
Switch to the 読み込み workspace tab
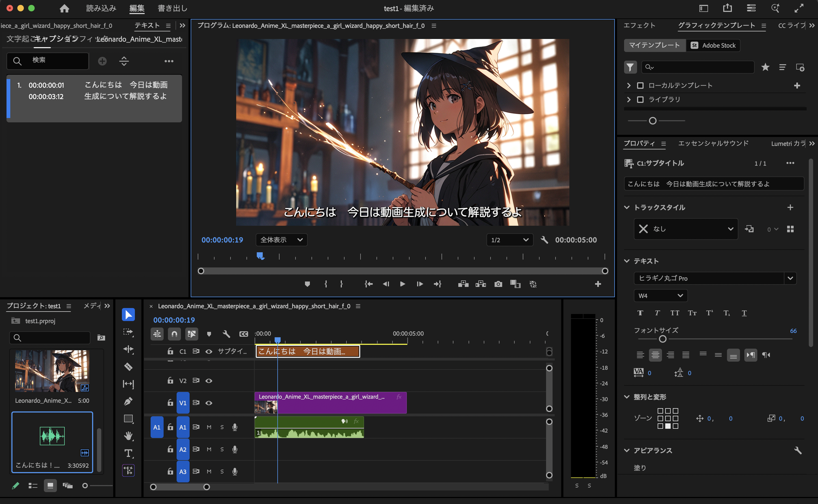click(101, 8)
